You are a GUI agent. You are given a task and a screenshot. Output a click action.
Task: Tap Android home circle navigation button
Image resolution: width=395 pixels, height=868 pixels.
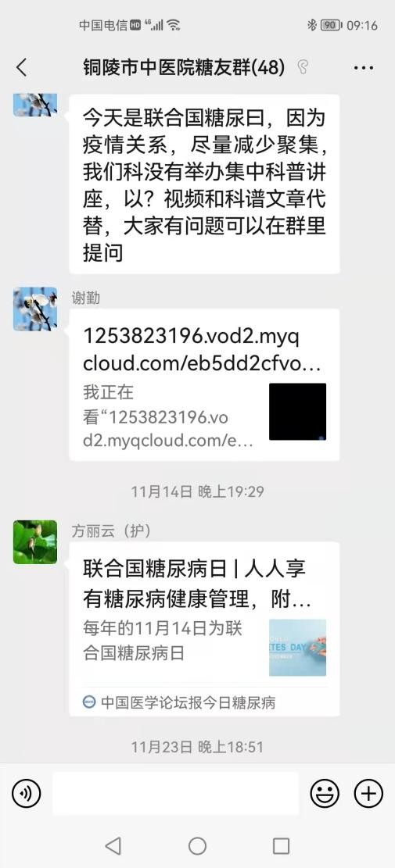(197, 845)
